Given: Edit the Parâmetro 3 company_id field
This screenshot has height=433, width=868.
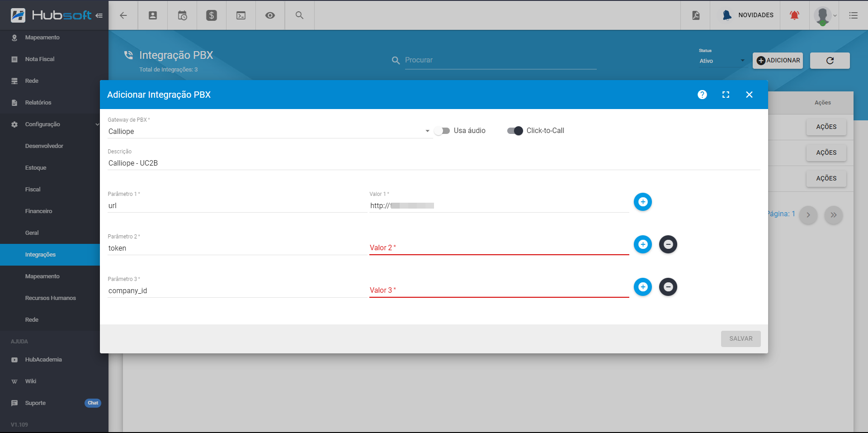Looking at the screenshot, I should [x=237, y=291].
